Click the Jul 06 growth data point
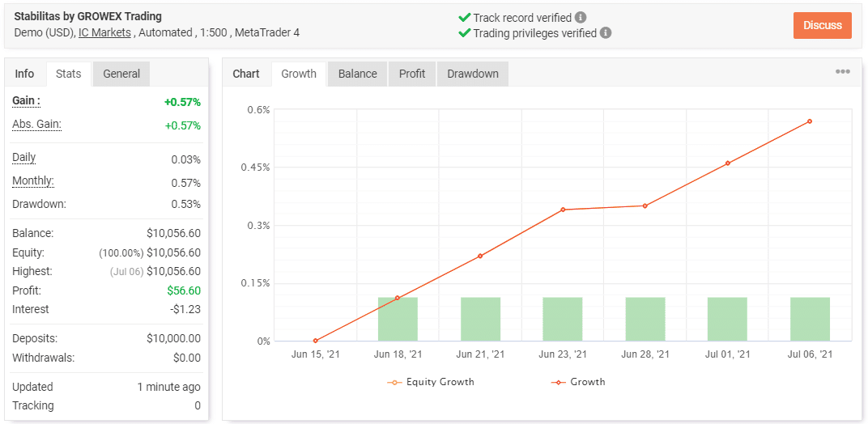Screen dimensions: 868x424 tap(810, 121)
